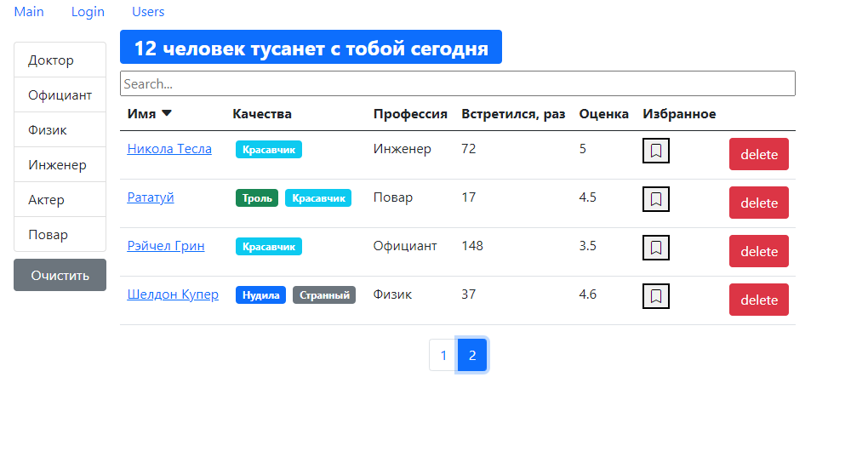Sort the table by Оценка
Screen dimensions: 868x463
coord(603,114)
